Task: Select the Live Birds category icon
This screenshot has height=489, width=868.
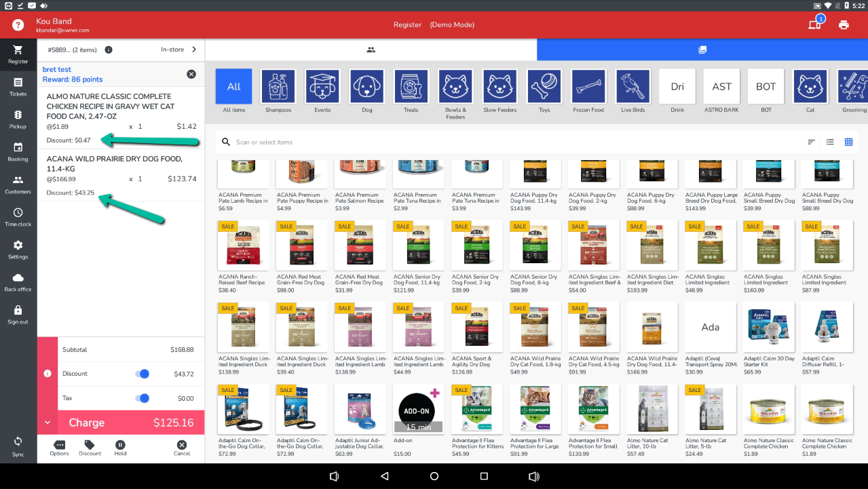Action: click(633, 87)
